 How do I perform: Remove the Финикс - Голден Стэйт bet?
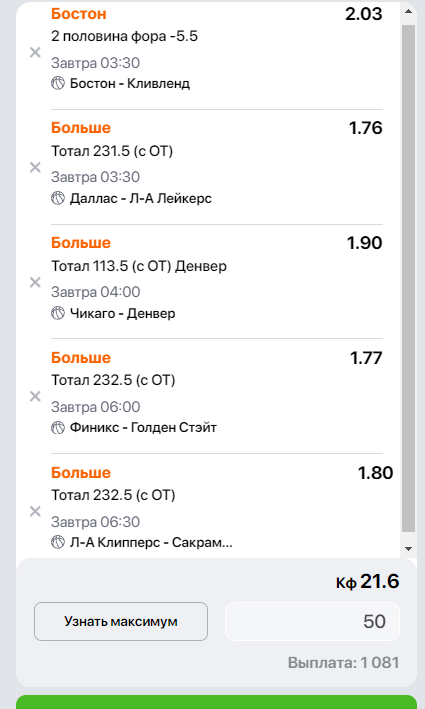coord(35,396)
